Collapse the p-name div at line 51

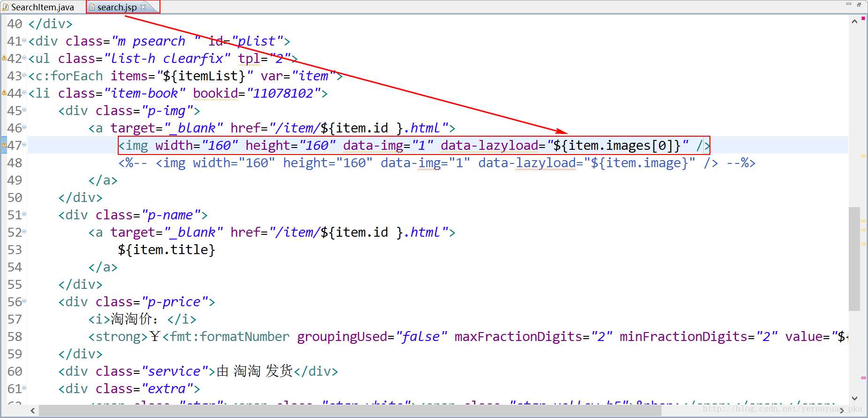(x=24, y=215)
